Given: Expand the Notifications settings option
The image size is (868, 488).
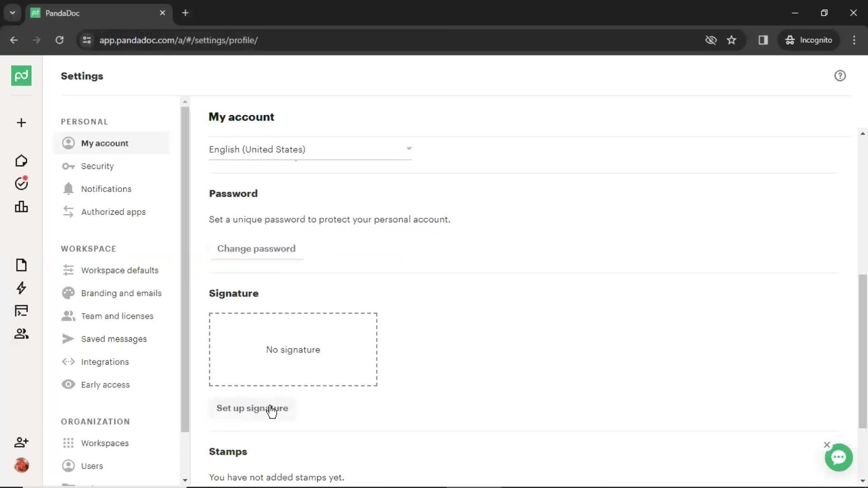Looking at the screenshot, I should [107, 189].
